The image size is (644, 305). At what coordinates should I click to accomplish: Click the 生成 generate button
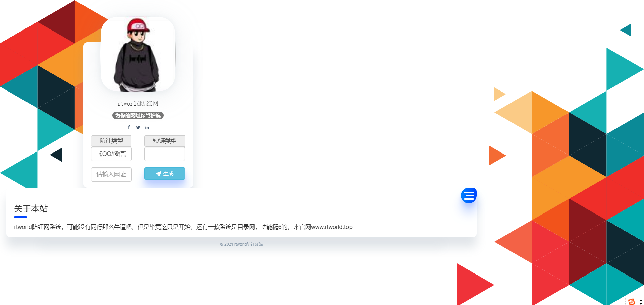click(x=164, y=173)
